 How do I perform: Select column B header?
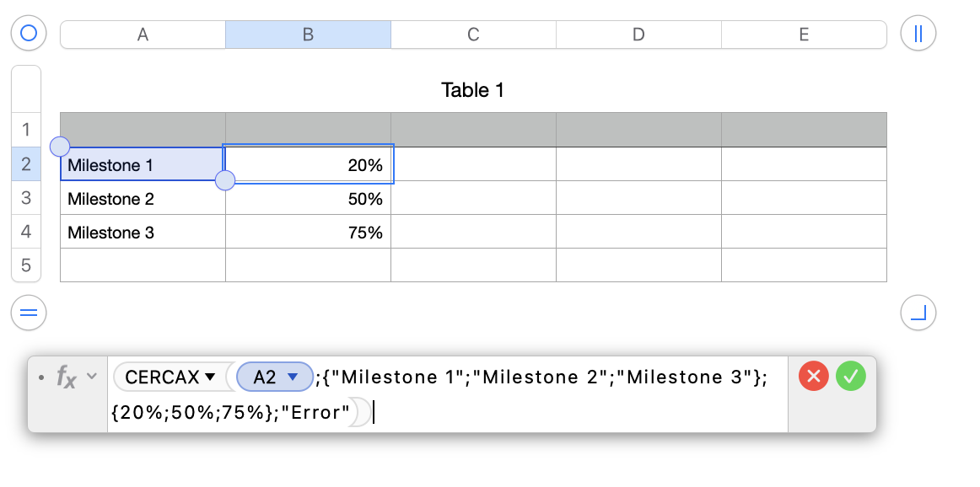[x=308, y=35]
